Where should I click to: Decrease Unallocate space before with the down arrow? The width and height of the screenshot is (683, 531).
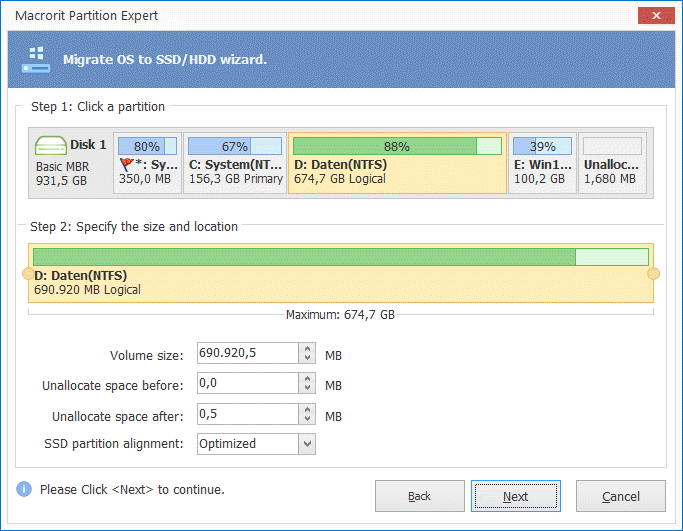click(308, 388)
